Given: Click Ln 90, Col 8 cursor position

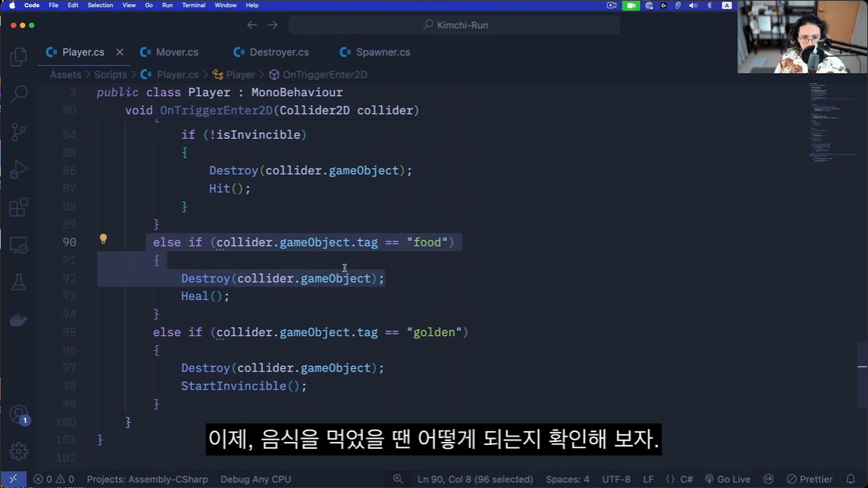Looking at the screenshot, I should tap(475, 479).
